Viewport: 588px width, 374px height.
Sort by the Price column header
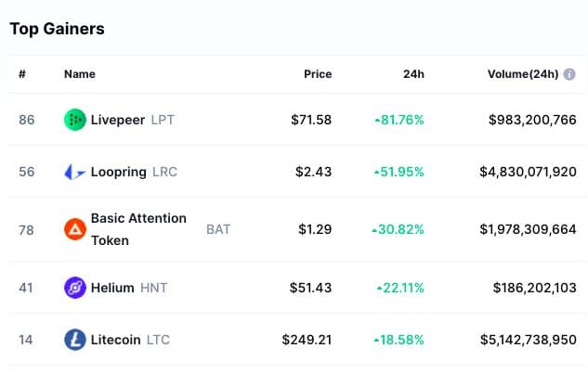(318, 74)
